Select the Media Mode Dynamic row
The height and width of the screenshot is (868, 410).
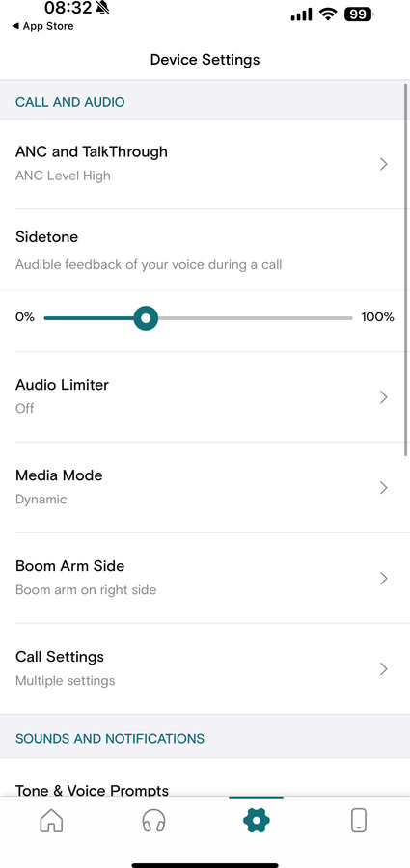pyautogui.click(x=205, y=488)
